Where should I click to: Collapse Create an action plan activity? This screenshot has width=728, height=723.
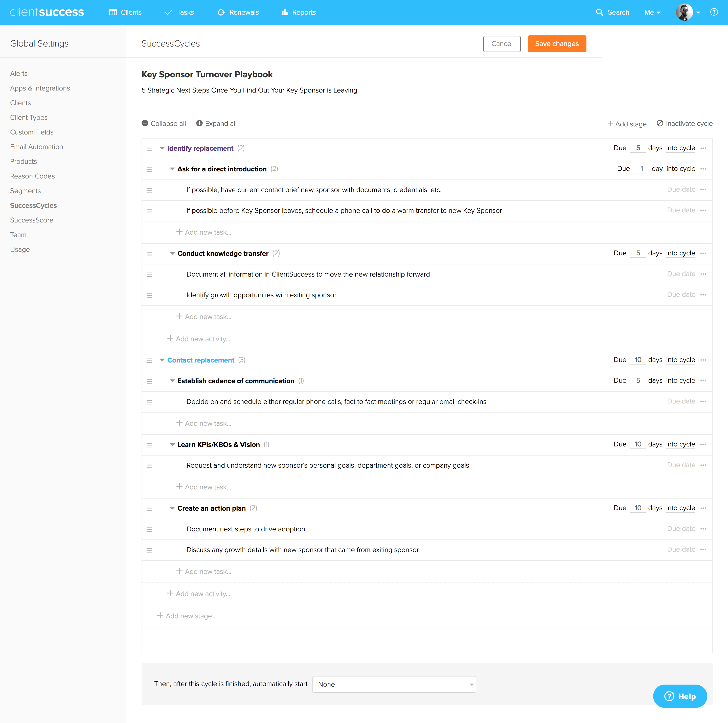tap(172, 508)
